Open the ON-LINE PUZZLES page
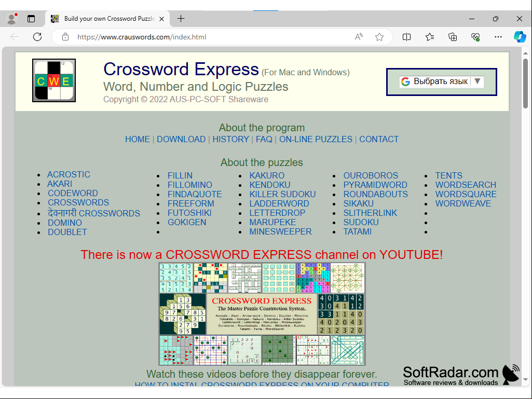Viewport: 532px width, 399px height. (316, 140)
